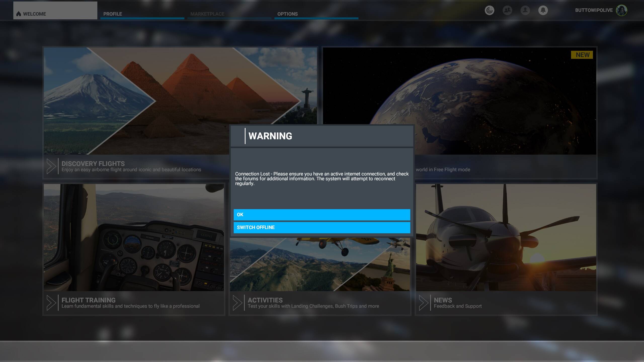This screenshot has height=362, width=644.
Task: Select the Marketplace tab
Action: 207,14
